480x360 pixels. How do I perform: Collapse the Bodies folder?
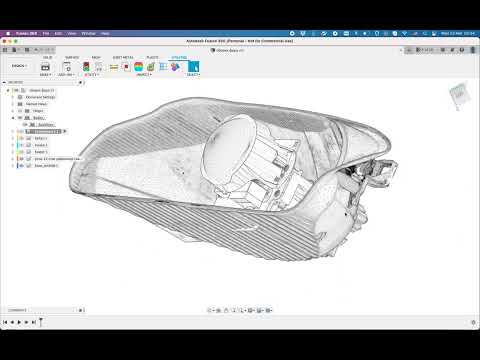(x=13, y=118)
